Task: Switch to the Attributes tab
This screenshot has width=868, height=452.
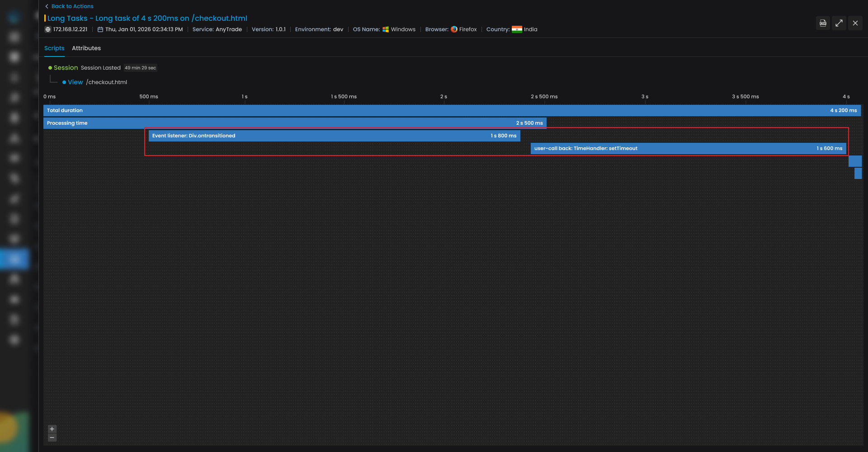Action: tap(86, 48)
